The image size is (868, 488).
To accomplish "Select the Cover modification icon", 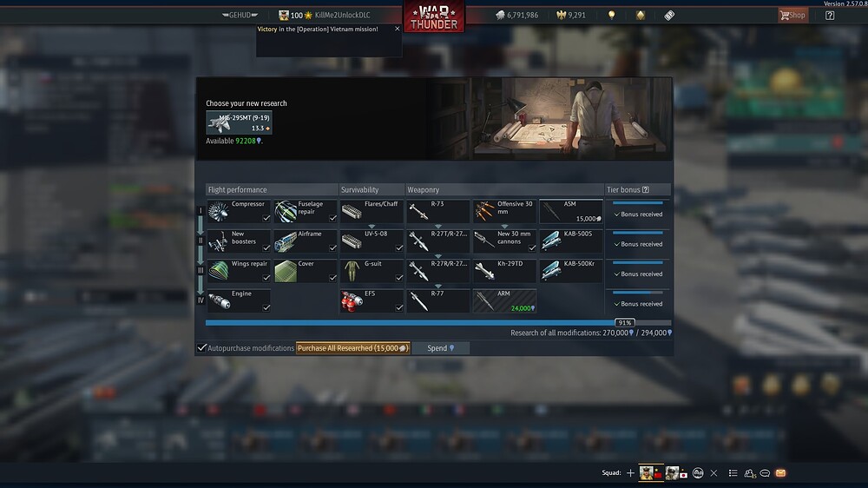I will [286, 272].
